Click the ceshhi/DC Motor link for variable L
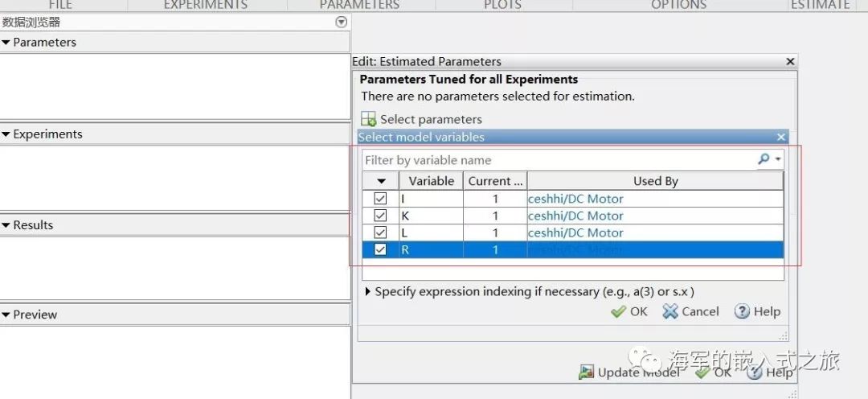868x399 pixels. coord(575,232)
